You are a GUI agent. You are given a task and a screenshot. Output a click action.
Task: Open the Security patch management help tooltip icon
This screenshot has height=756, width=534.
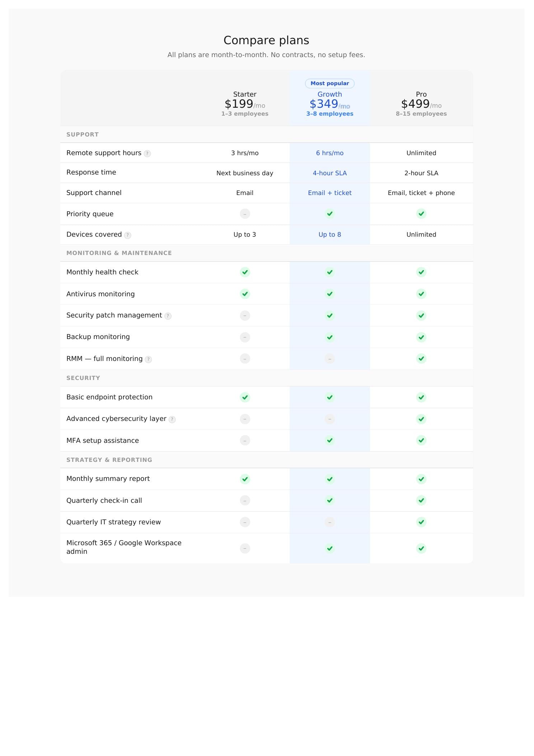(x=168, y=316)
